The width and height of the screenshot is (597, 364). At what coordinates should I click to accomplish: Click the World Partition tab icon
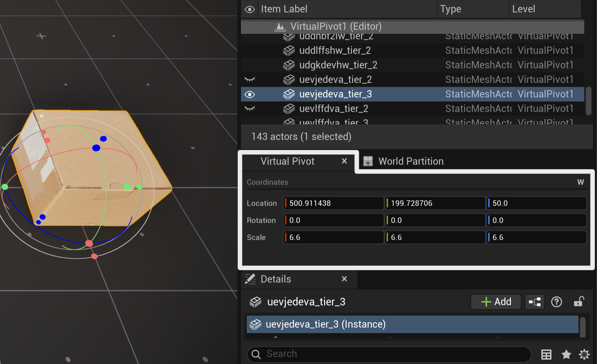(368, 161)
